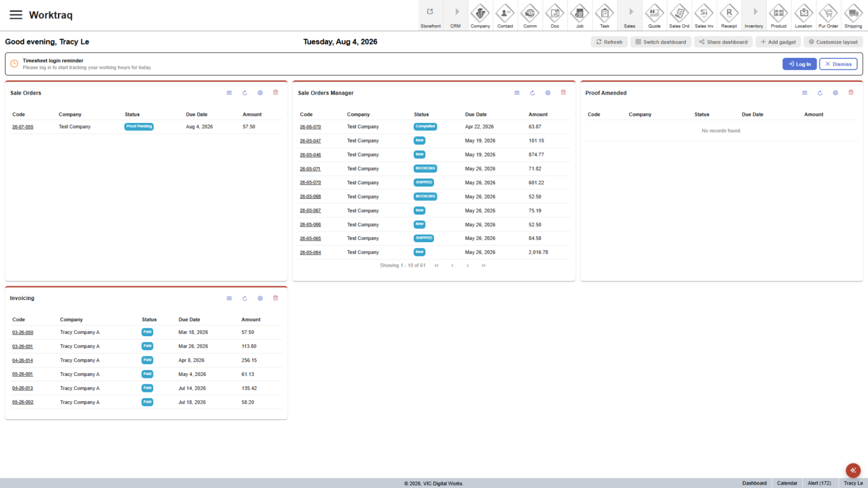Screen dimensions: 868x488
Task: Open Sale Orders gadget settings gear
Action: [260, 93]
